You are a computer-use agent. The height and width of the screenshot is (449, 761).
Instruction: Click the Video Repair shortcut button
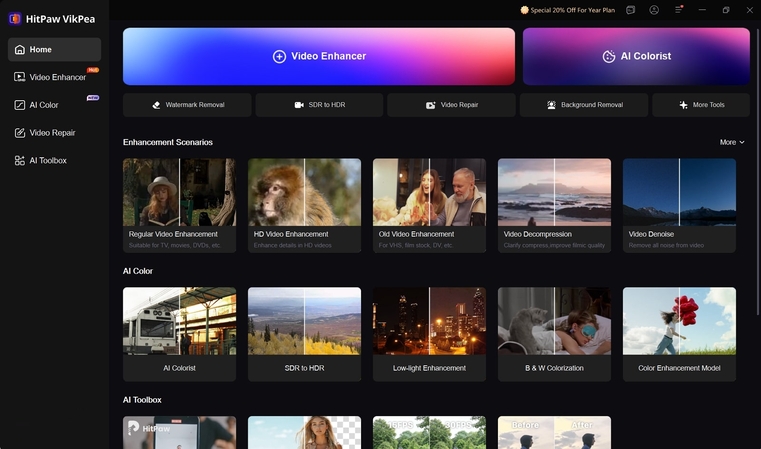click(x=451, y=105)
